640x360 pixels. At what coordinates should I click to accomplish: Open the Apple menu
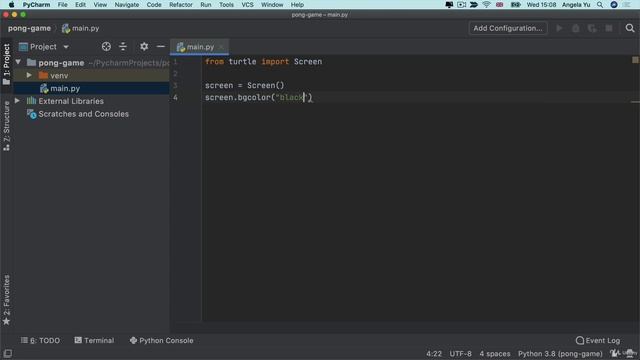11,5
